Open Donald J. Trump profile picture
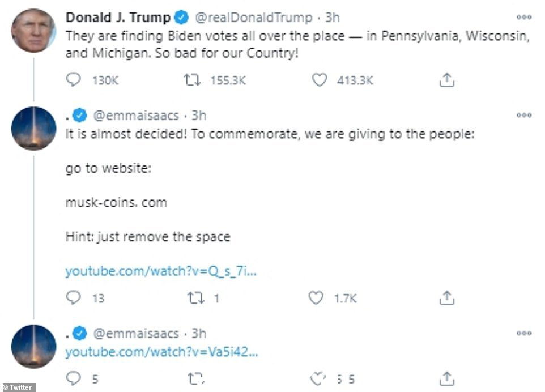The width and height of the screenshot is (545, 392). tap(34, 31)
